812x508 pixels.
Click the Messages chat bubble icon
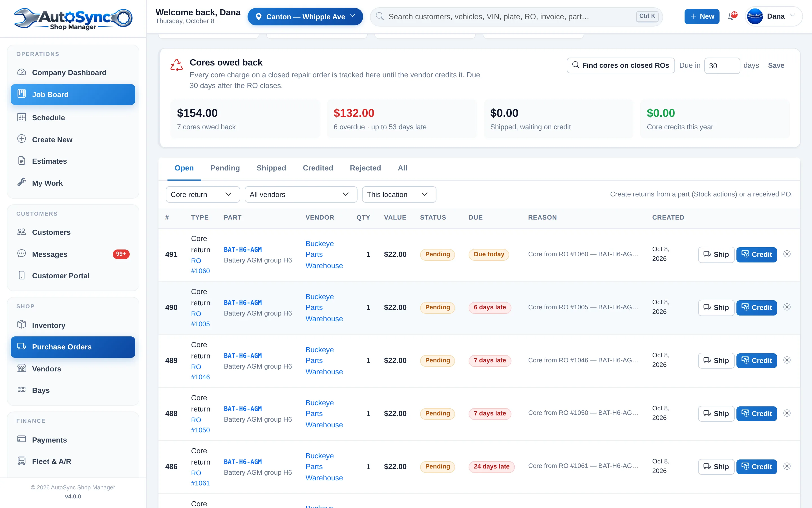point(21,254)
